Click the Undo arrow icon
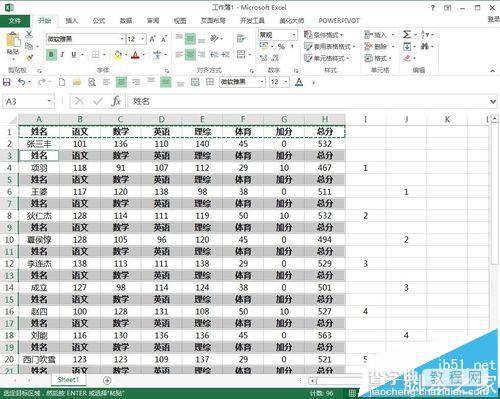Viewport: 500px width, 399px height. [21, 82]
